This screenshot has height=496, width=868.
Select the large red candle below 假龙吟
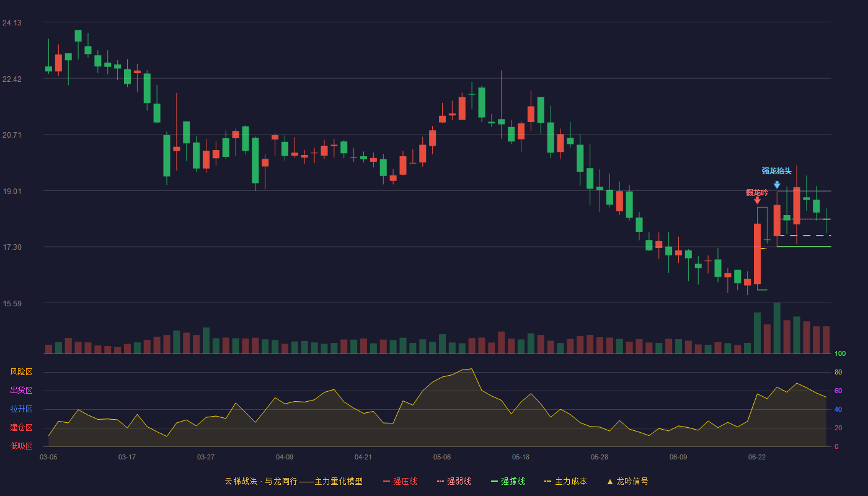(x=757, y=254)
